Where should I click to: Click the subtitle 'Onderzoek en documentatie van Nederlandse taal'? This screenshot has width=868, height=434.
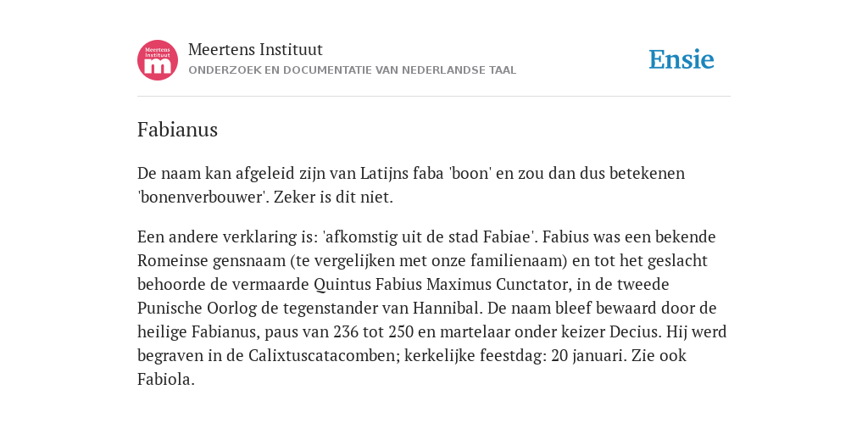pyautogui.click(x=352, y=70)
